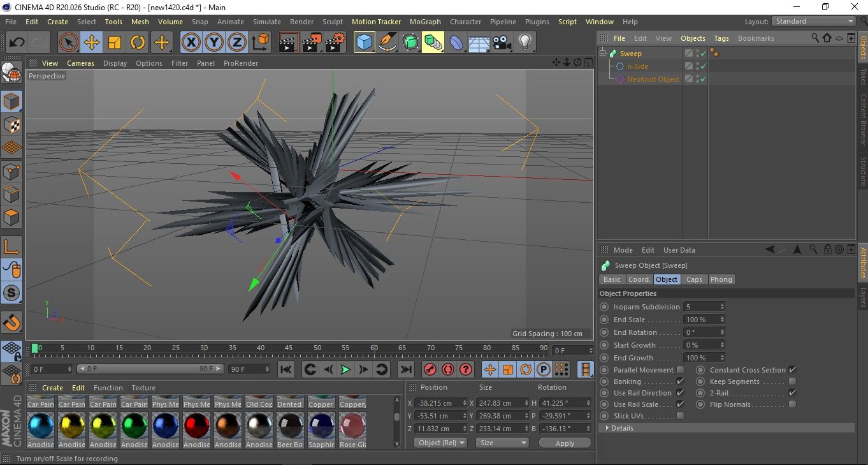Disable the Banking checkbox
The image size is (868, 465).
tap(680, 381)
